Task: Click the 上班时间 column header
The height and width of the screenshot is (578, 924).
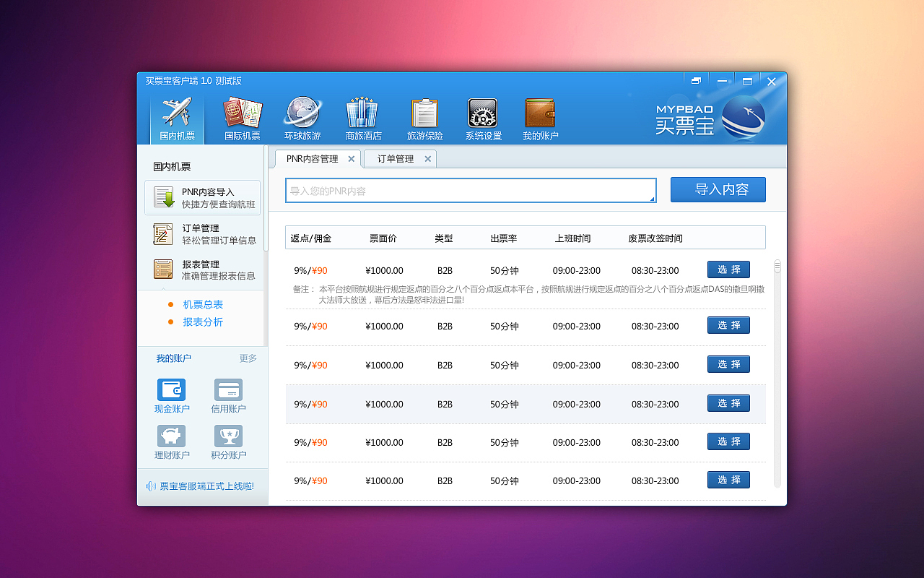Action: pos(573,238)
